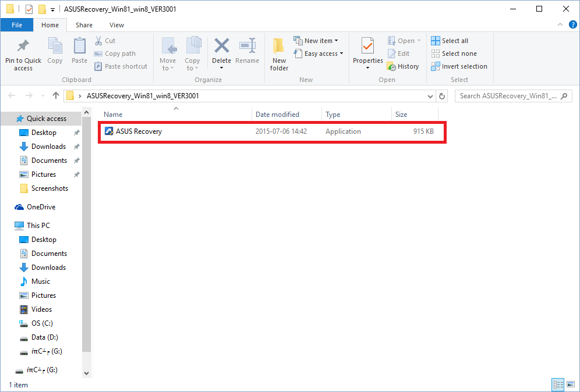Refresh the folder view
This screenshot has width=580, height=392.
[441, 96]
